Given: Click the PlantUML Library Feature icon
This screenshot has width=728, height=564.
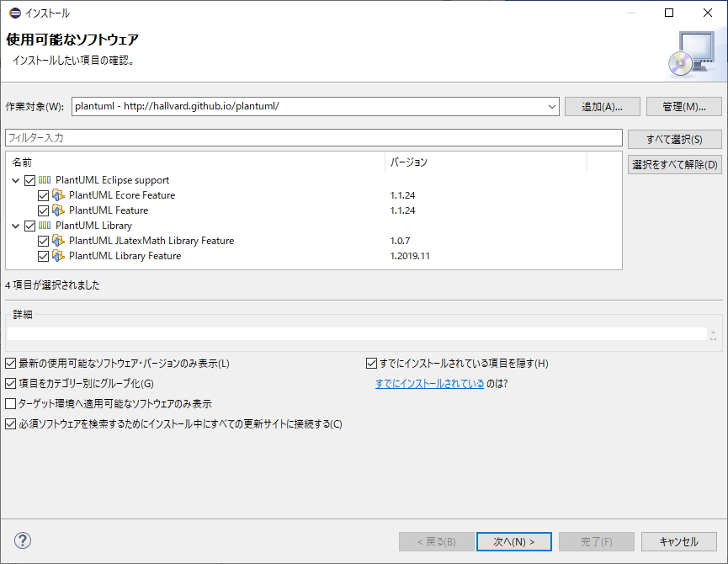Looking at the screenshot, I should pyautogui.click(x=59, y=256).
